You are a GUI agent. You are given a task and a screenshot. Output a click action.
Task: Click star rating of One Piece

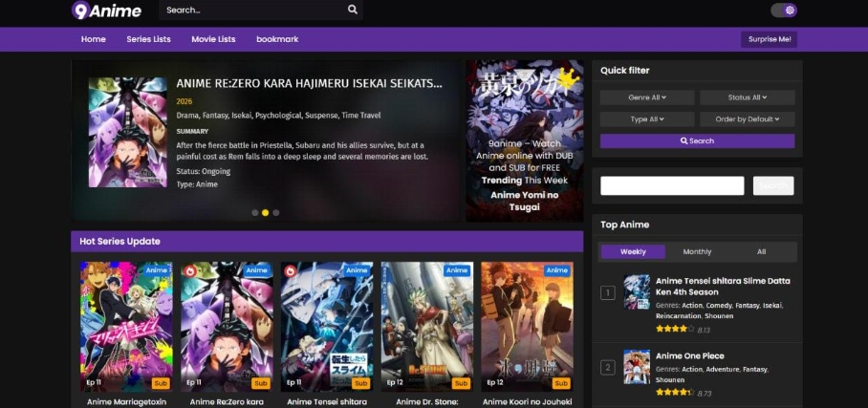click(675, 393)
